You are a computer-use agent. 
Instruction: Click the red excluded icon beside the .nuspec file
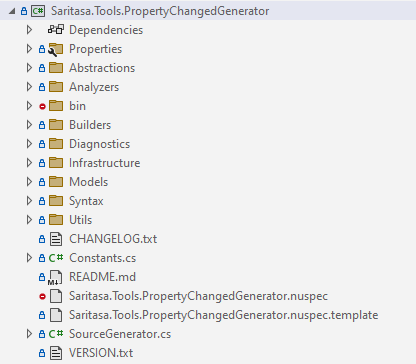(42, 296)
